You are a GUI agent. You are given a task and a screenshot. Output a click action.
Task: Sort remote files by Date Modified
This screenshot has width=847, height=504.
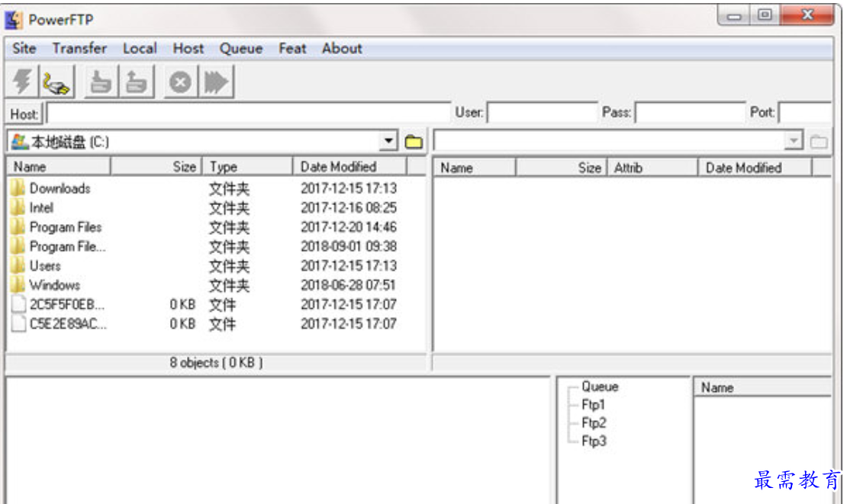click(755, 168)
